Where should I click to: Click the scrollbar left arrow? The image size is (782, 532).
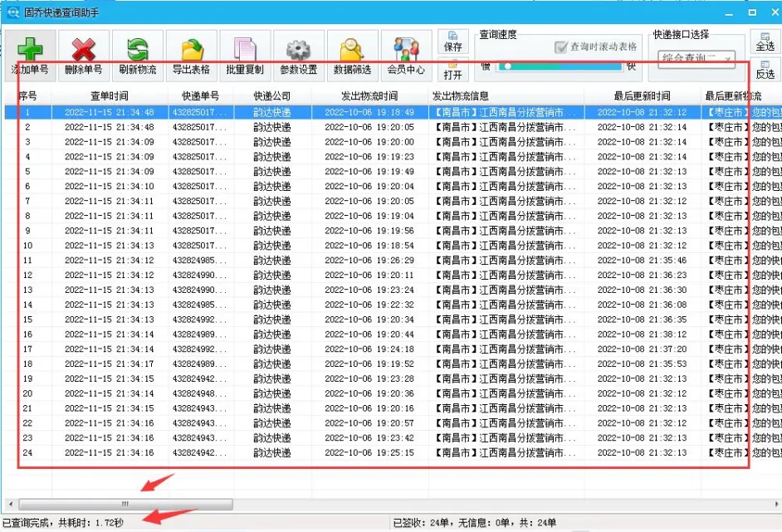click(11, 504)
